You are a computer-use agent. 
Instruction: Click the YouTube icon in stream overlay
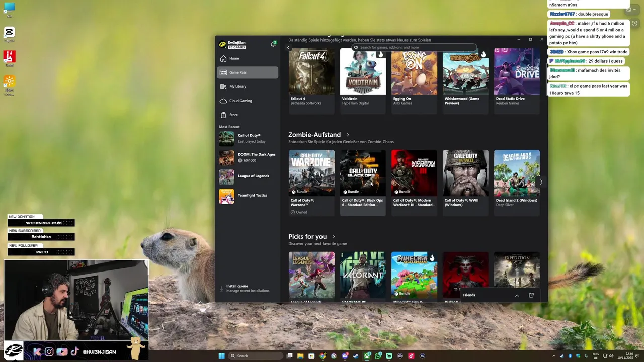[62, 352]
